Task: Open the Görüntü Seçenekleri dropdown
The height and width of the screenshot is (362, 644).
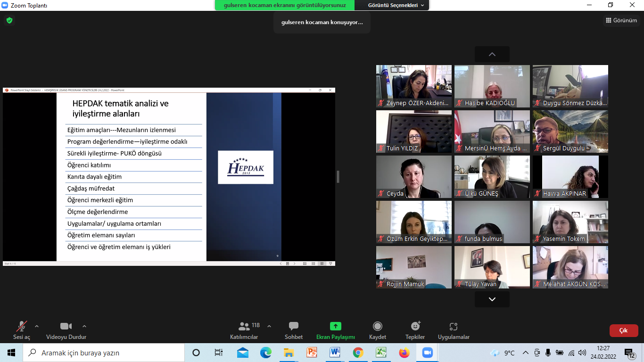Action: tap(396, 5)
